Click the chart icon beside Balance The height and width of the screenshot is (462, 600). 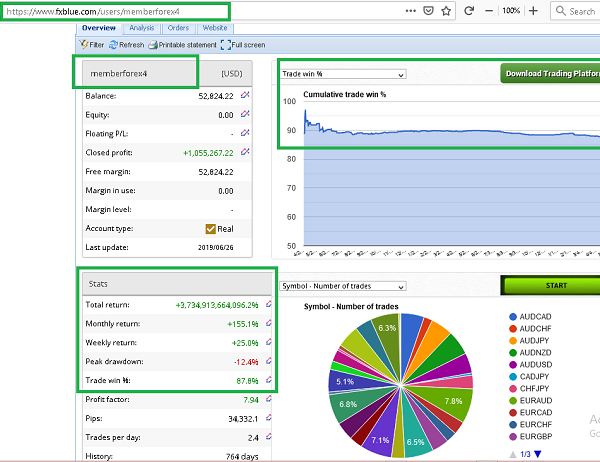[x=246, y=95]
